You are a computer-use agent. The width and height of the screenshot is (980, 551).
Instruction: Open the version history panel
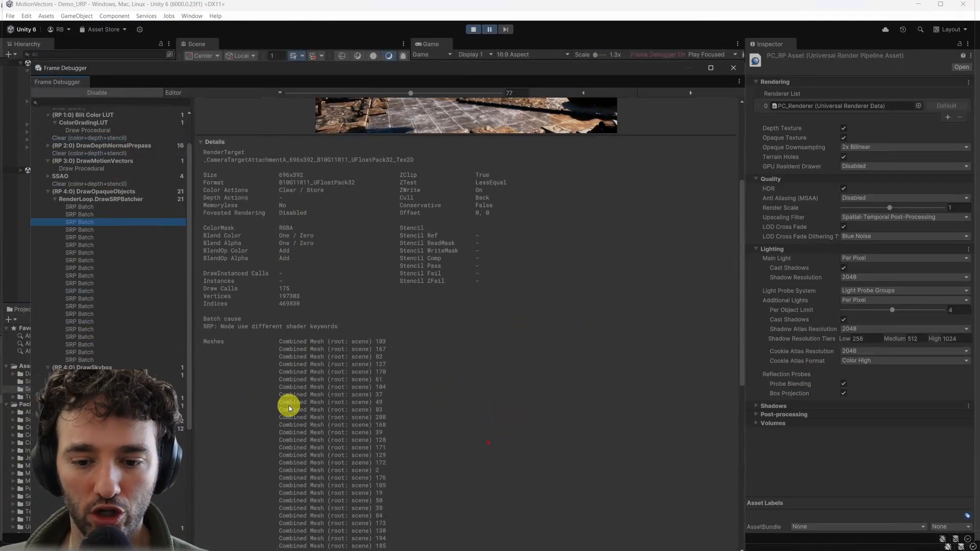[x=903, y=29]
